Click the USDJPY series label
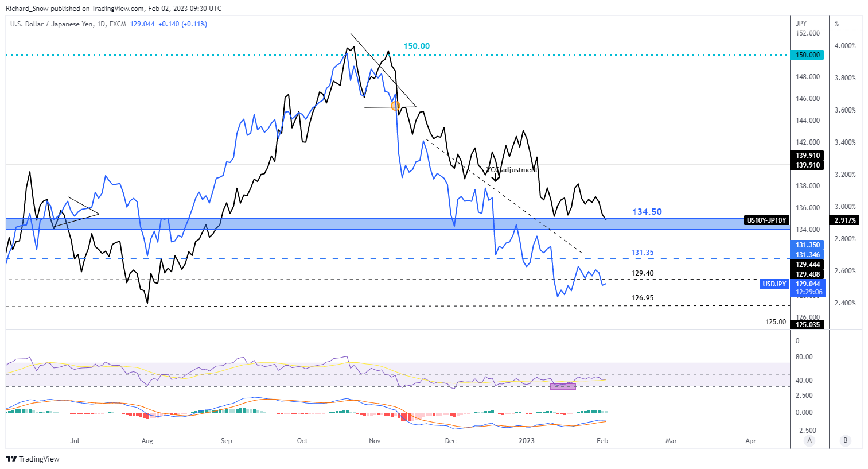The height and width of the screenshot is (469, 868). coord(774,284)
